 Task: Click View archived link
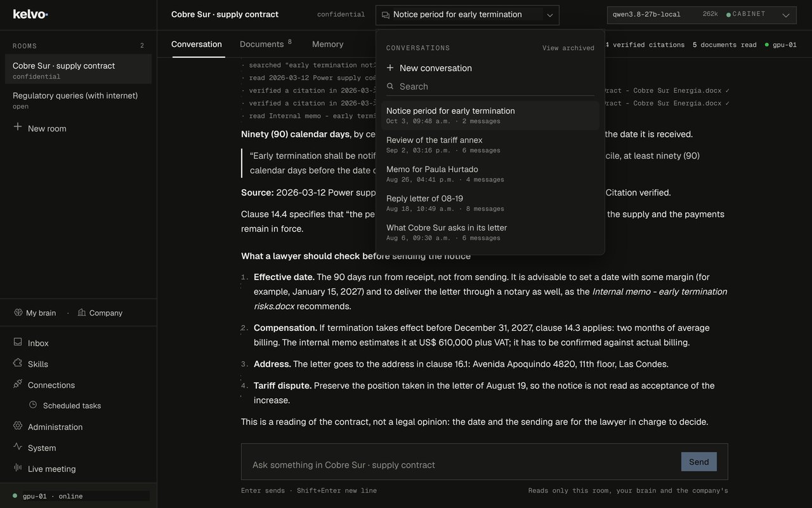(x=568, y=48)
